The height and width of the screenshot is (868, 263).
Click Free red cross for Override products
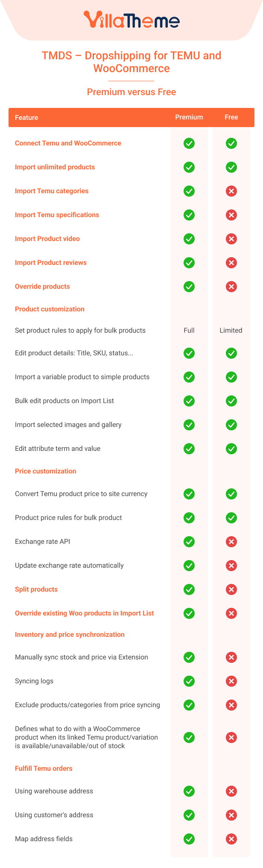[x=231, y=287]
